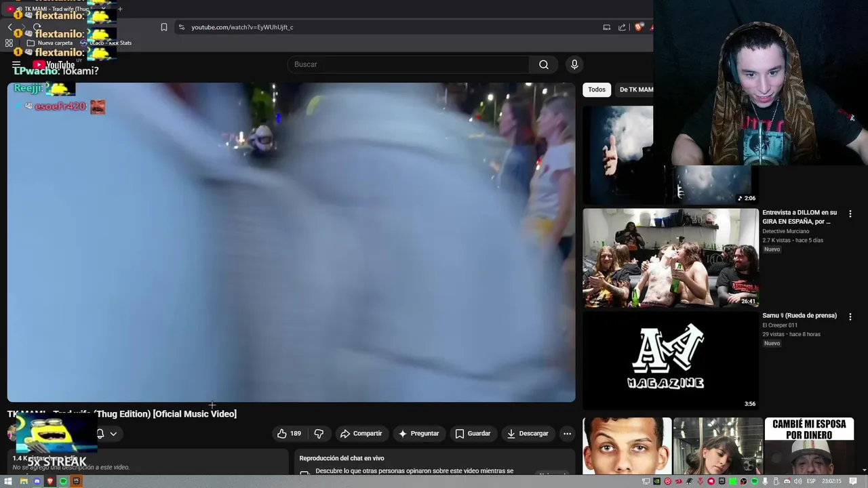Open the Nueva carpeta bookmarks folder

click(x=50, y=43)
